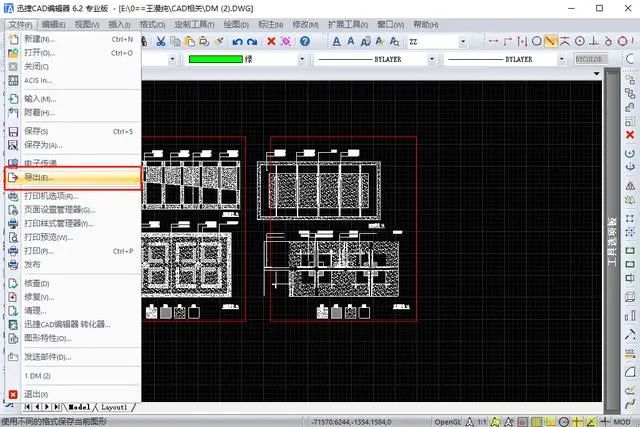Open the Window (窗口) menu
The width and height of the screenshot is (640, 427).
[390, 24]
